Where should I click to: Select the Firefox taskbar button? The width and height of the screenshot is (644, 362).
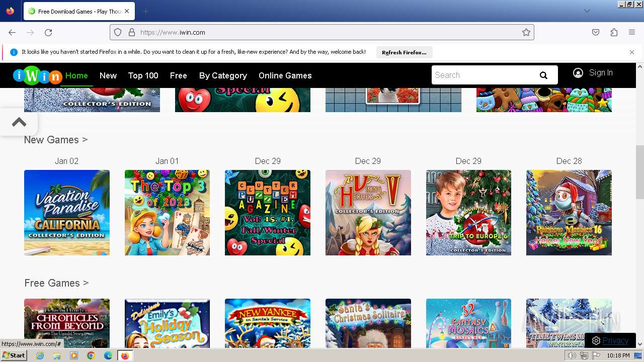(125, 355)
